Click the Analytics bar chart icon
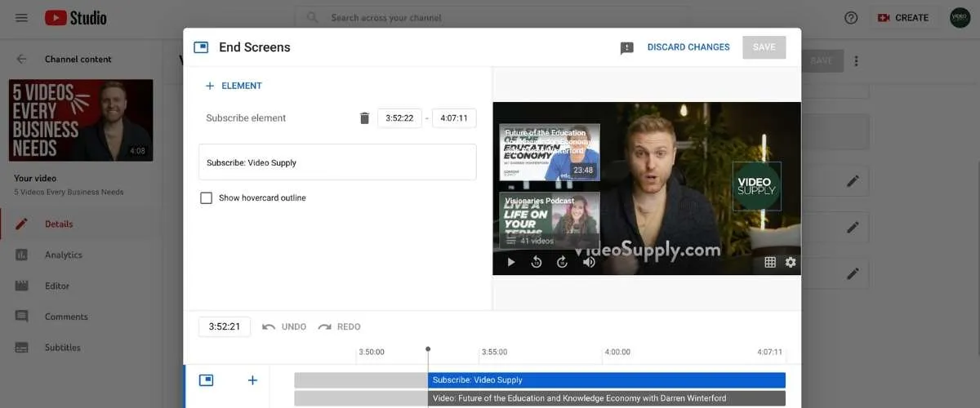Viewport: 980px width, 408px height. (22, 255)
